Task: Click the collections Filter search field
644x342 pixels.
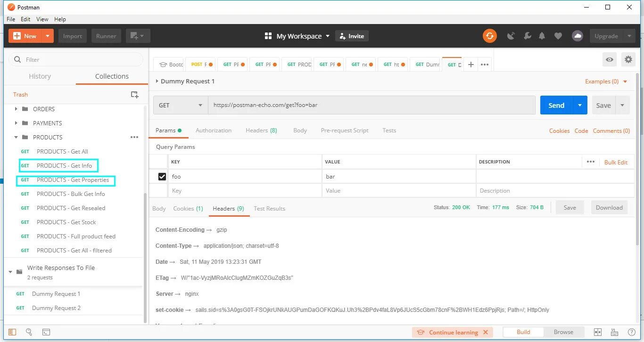Action: point(76,59)
